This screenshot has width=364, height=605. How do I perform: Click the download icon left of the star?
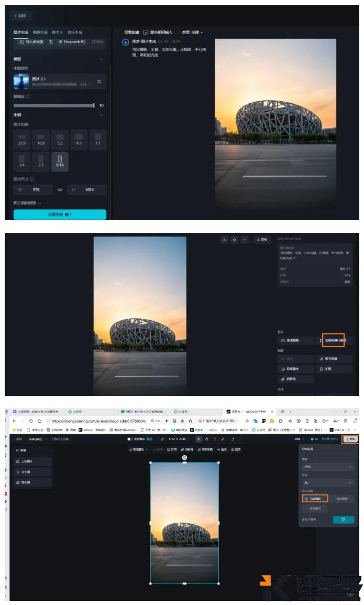[224, 240]
